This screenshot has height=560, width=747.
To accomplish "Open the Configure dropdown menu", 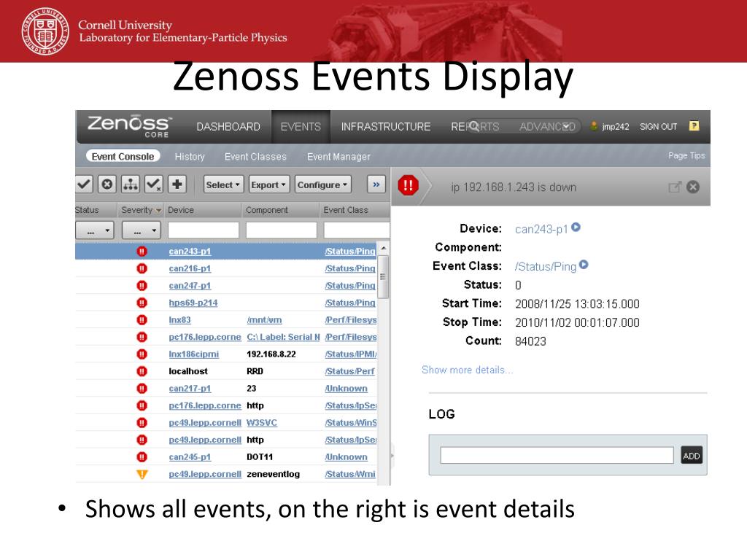I will 322,184.
